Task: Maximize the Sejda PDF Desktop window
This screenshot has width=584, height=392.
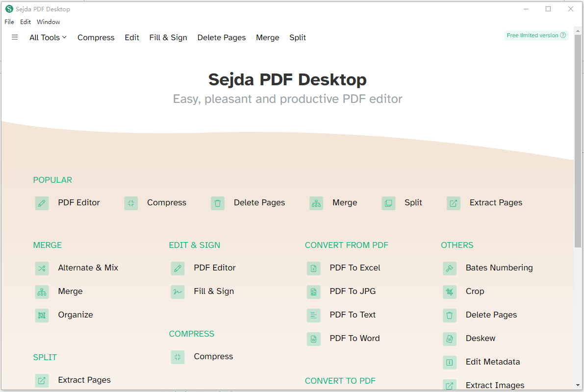Action: pos(548,9)
